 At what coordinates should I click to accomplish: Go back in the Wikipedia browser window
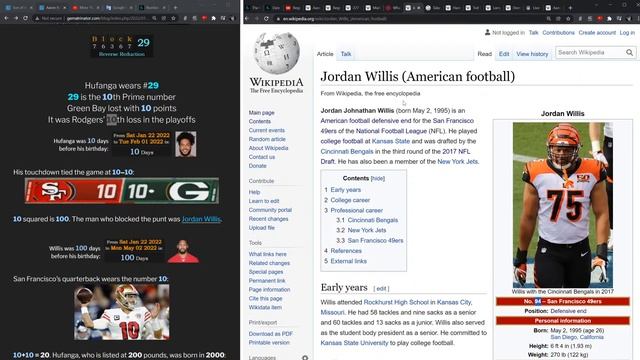coord(247,19)
